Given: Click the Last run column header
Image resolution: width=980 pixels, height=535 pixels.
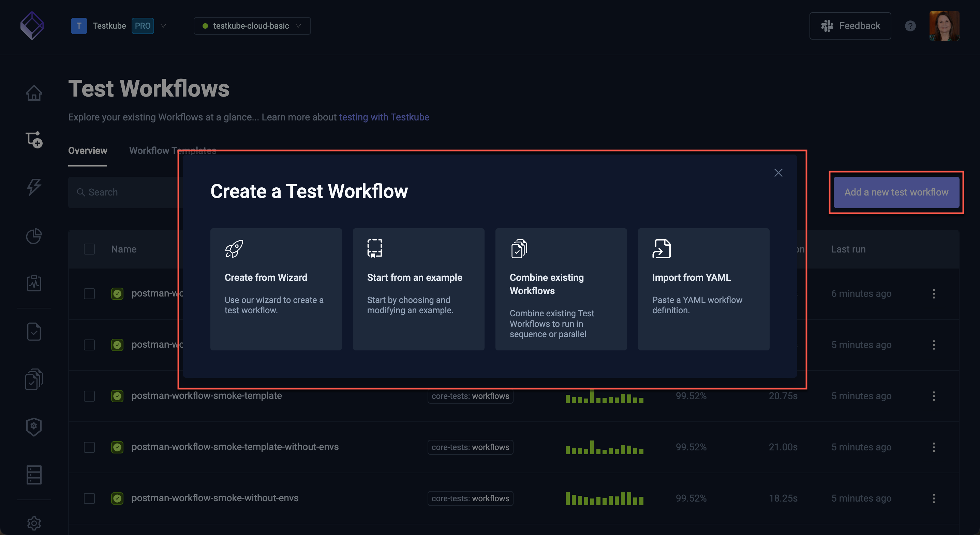Looking at the screenshot, I should tap(848, 249).
